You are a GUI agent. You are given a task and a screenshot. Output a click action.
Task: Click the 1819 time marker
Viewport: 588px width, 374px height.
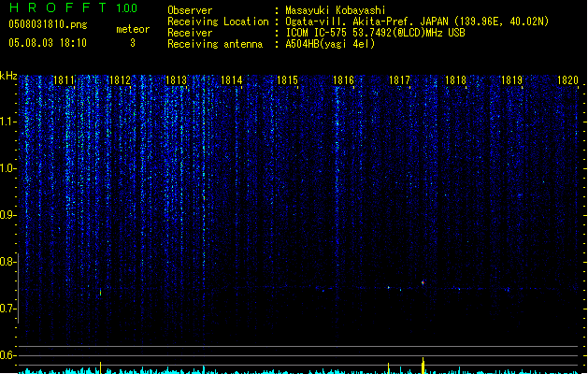click(511, 80)
